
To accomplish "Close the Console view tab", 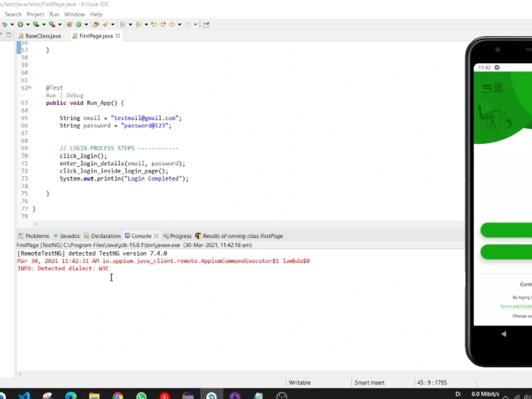I will point(156,236).
